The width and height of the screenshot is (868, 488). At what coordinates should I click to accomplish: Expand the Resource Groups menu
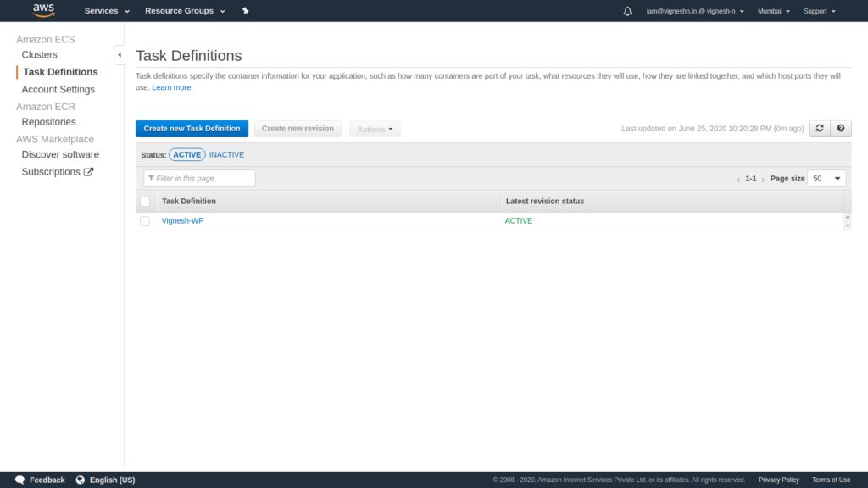[x=185, y=10]
